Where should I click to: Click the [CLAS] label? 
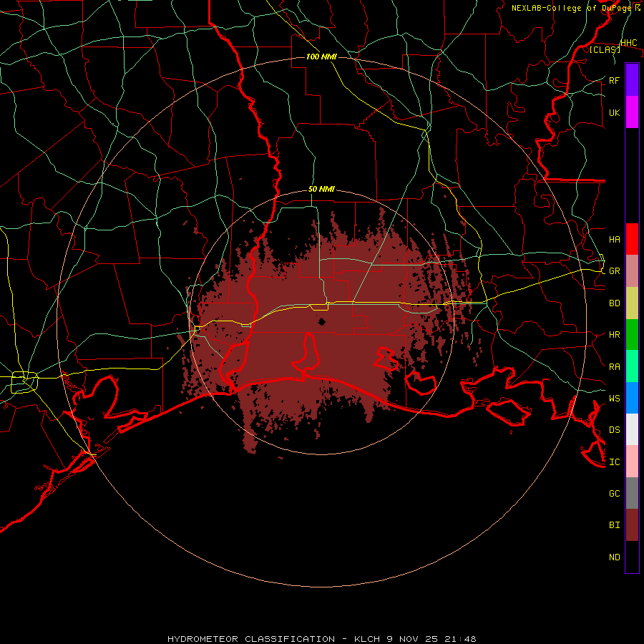(x=605, y=49)
